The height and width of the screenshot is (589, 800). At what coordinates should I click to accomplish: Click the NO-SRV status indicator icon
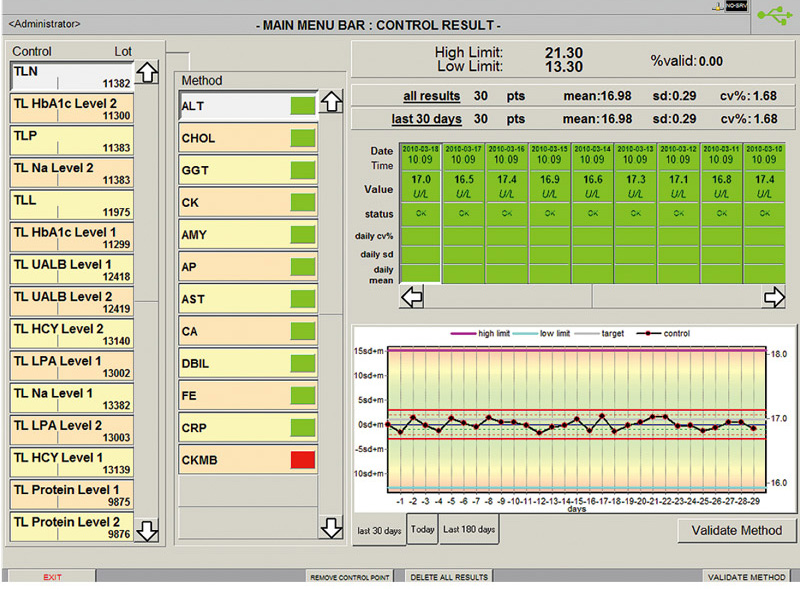click(736, 6)
